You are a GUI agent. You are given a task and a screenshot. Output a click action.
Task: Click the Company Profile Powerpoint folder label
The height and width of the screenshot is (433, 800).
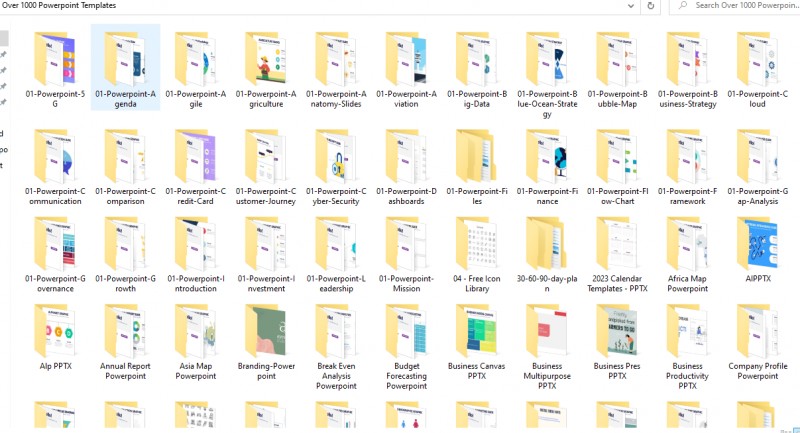(758, 371)
